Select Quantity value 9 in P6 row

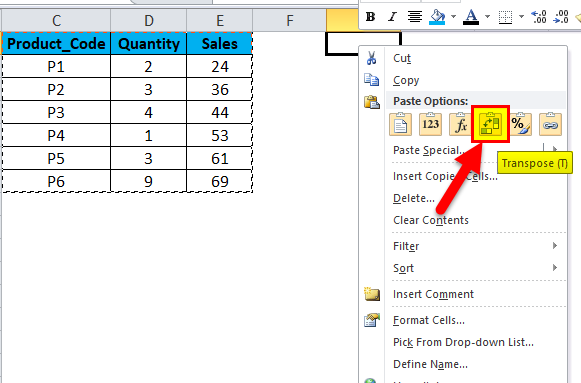click(149, 181)
